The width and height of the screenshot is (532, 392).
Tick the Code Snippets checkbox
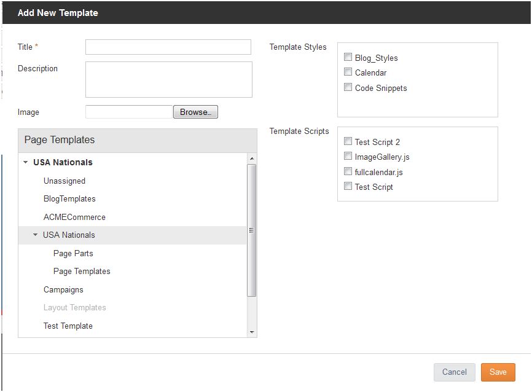pyautogui.click(x=348, y=87)
